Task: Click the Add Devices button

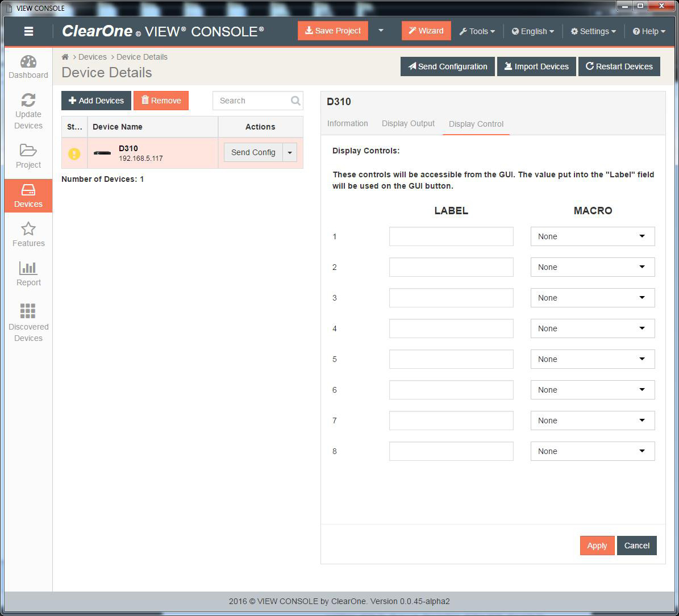Action: [x=96, y=101]
